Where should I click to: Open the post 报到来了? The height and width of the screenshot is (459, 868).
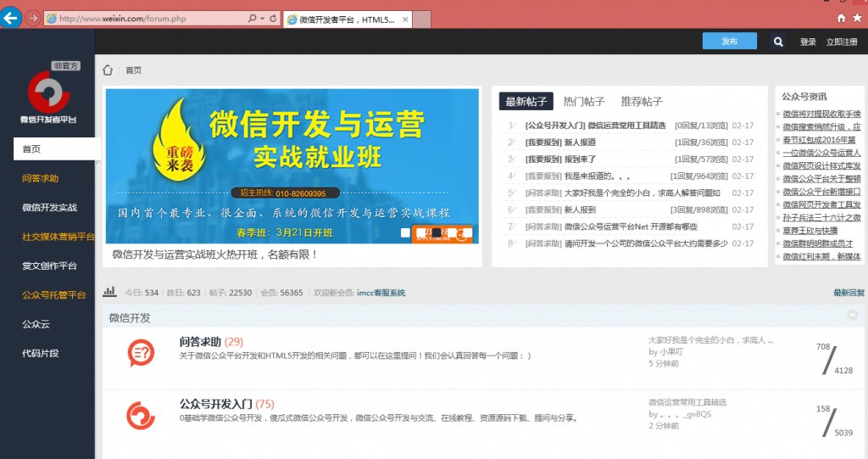click(580, 160)
